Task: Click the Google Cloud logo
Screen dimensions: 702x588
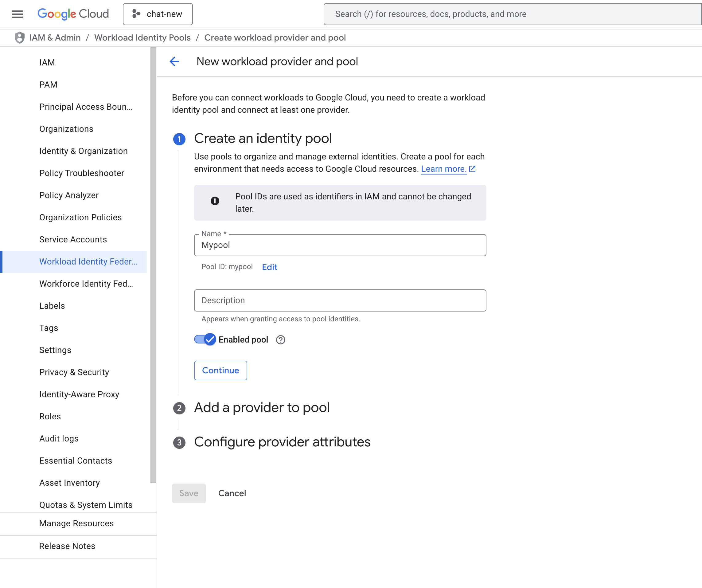Action: point(73,14)
